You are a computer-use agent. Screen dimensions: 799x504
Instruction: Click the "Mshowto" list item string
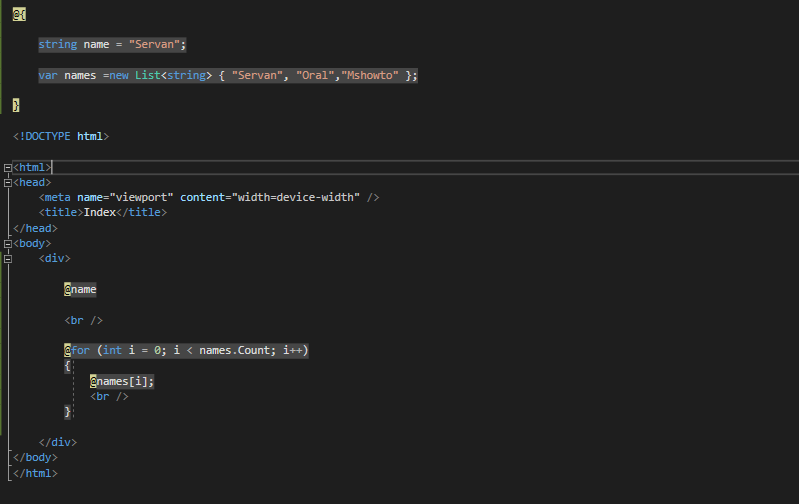pyautogui.click(x=370, y=75)
